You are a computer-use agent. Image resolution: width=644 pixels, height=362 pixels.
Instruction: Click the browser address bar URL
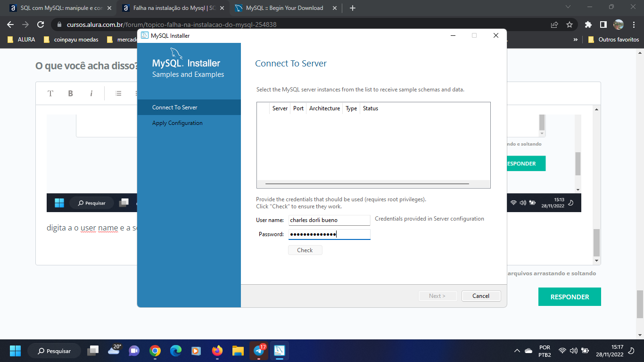pyautogui.click(x=172, y=25)
